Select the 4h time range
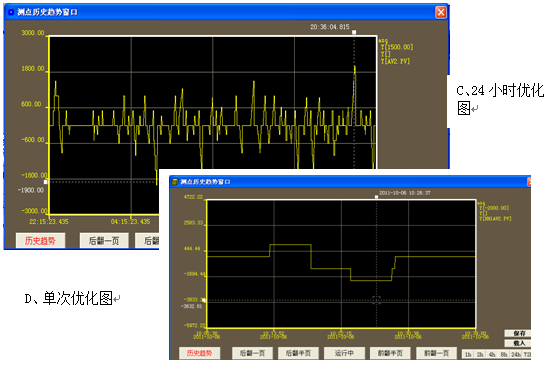 click(492, 354)
